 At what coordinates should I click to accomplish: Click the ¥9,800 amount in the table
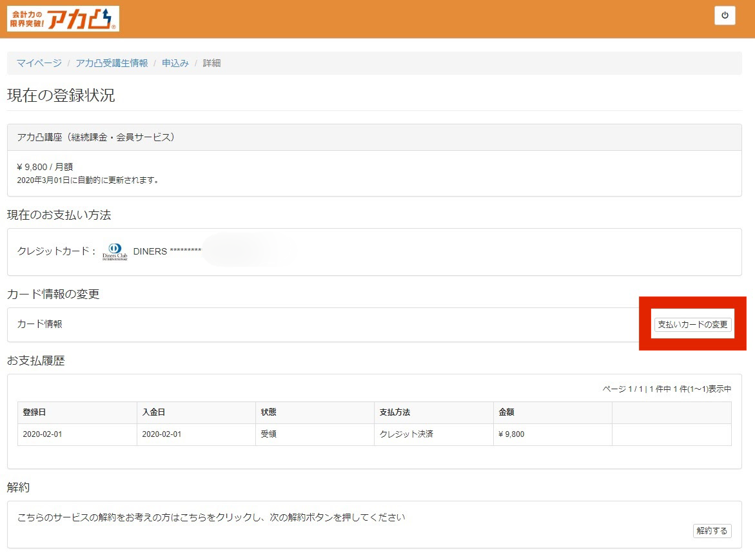(x=512, y=434)
